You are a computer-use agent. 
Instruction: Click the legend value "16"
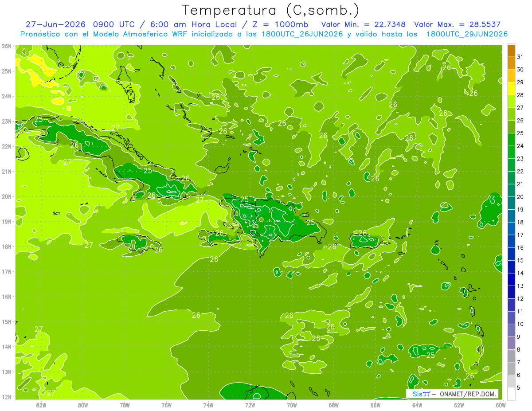click(520, 248)
